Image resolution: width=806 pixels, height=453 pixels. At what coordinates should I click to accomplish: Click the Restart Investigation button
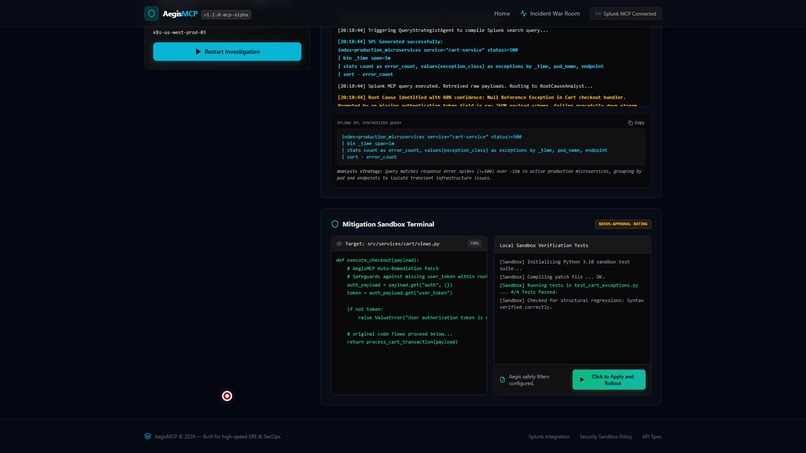click(x=227, y=51)
